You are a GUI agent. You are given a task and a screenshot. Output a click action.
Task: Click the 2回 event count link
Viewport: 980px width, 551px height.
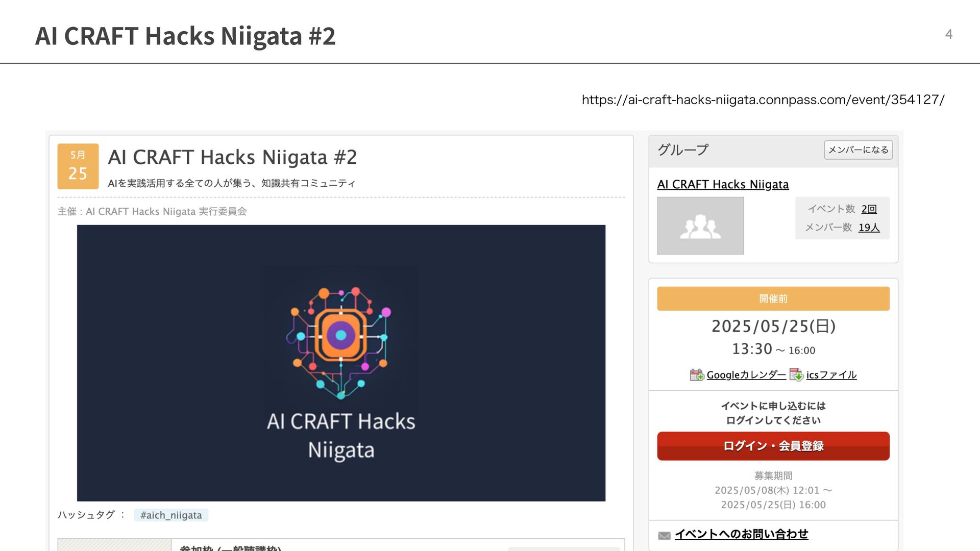point(869,209)
